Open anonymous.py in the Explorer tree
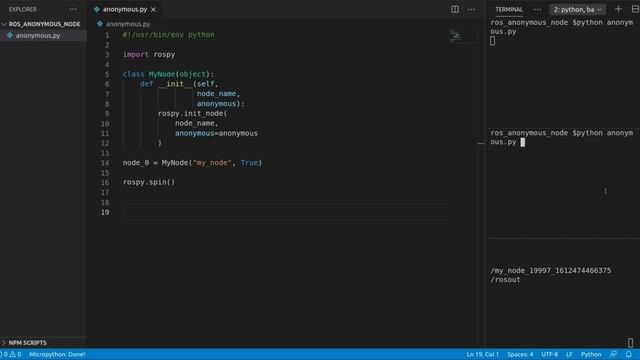Image resolution: width=640 pixels, height=360 pixels. (38, 36)
